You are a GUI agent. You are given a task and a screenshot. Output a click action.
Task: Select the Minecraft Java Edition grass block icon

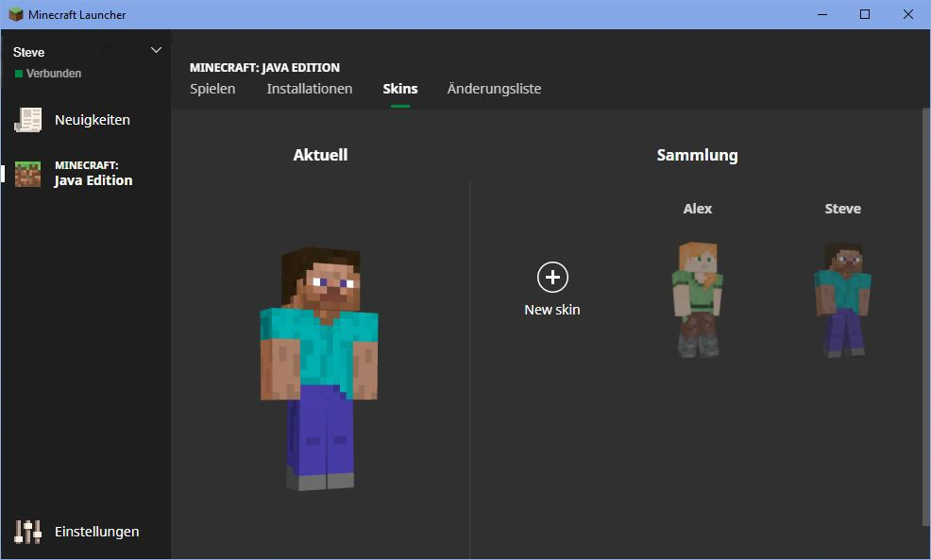coord(28,174)
